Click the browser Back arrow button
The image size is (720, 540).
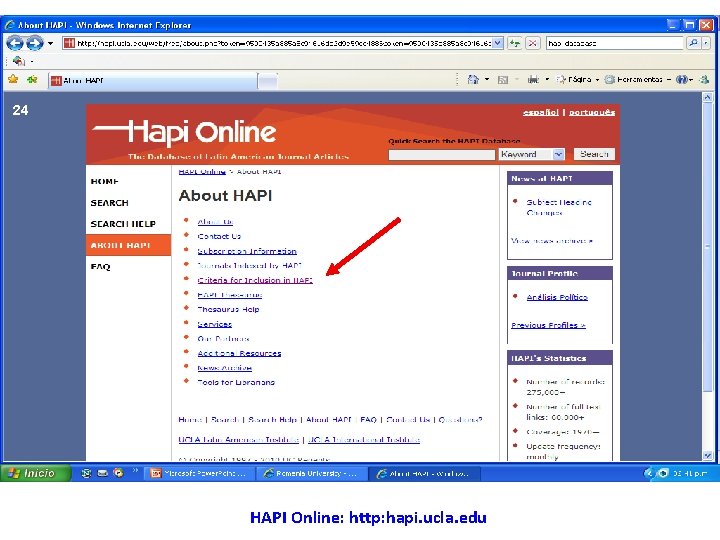15,43
